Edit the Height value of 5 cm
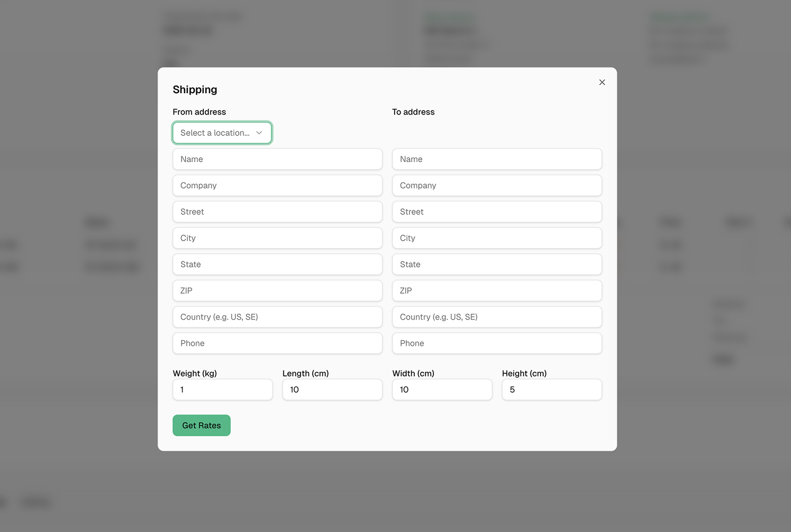This screenshot has width=791, height=532. coord(552,390)
